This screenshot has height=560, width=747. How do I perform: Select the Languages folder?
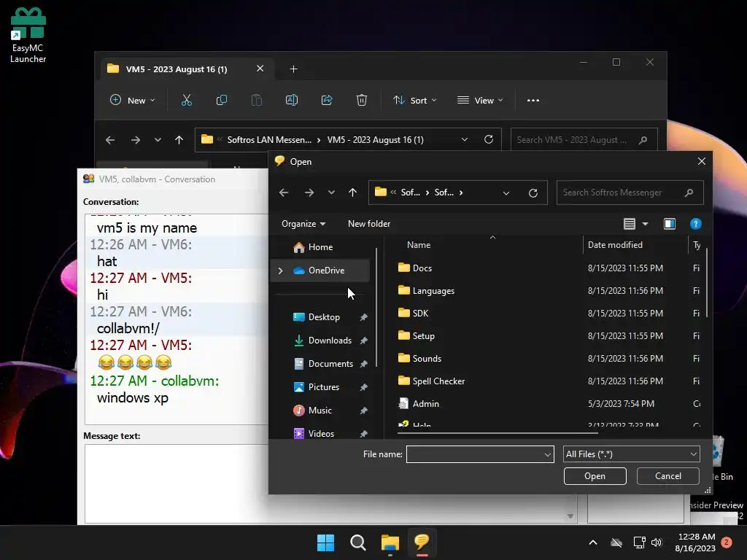tap(426, 291)
